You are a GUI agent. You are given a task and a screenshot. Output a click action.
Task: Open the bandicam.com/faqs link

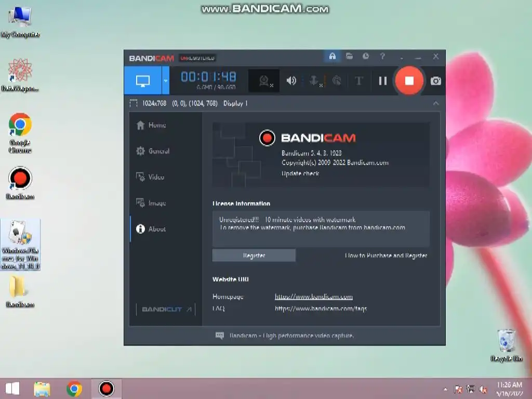point(321,309)
